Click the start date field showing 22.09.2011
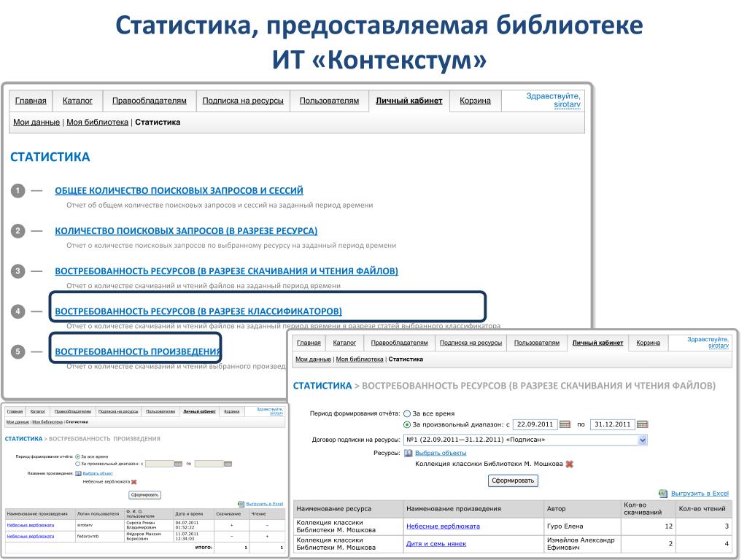This screenshot has width=747, height=560. coord(535,424)
